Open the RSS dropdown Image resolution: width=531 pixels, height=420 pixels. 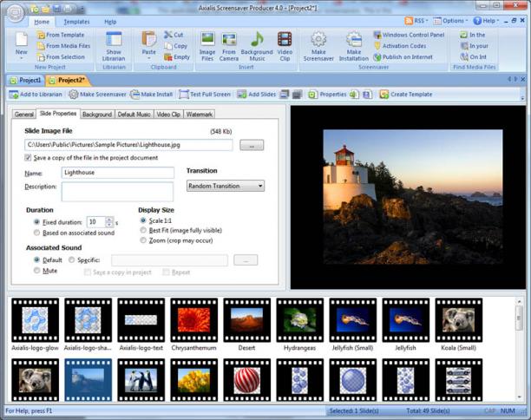(416, 21)
